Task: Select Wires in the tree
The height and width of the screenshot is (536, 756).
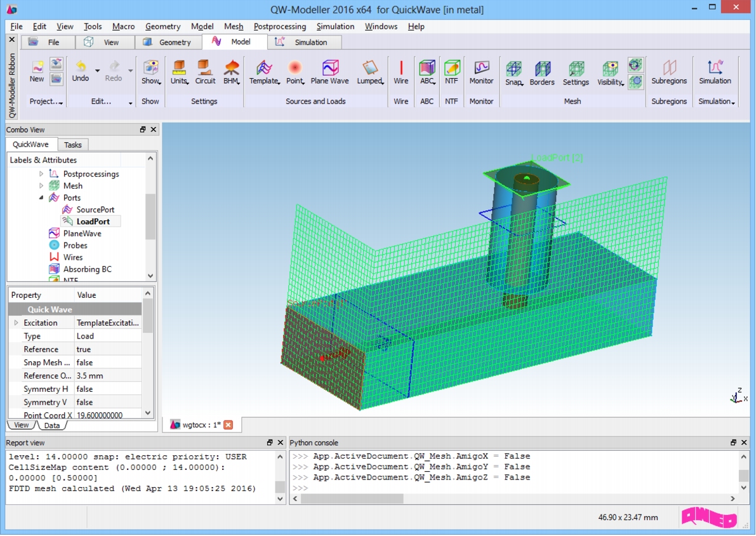Action: pos(72,257)
